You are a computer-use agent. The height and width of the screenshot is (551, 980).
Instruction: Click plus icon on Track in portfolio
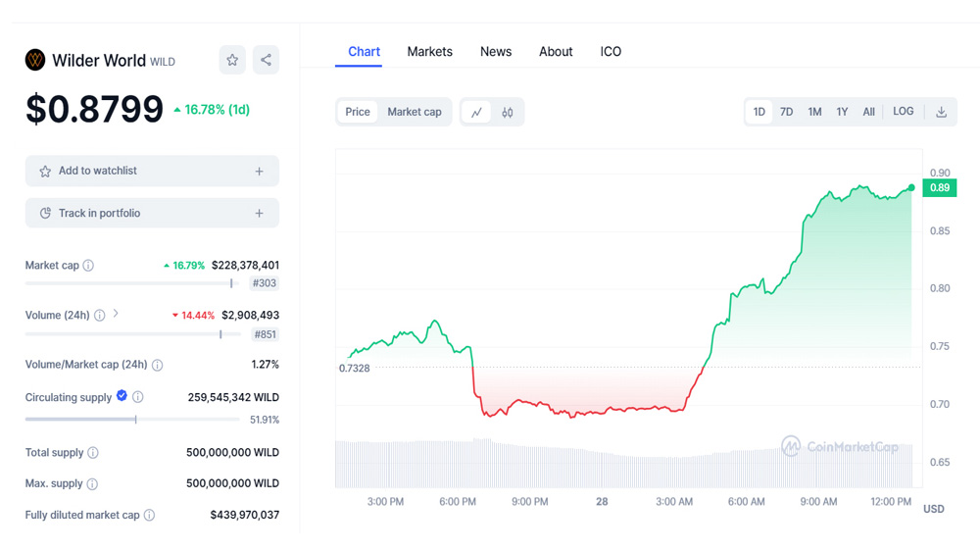click(260, 214)
